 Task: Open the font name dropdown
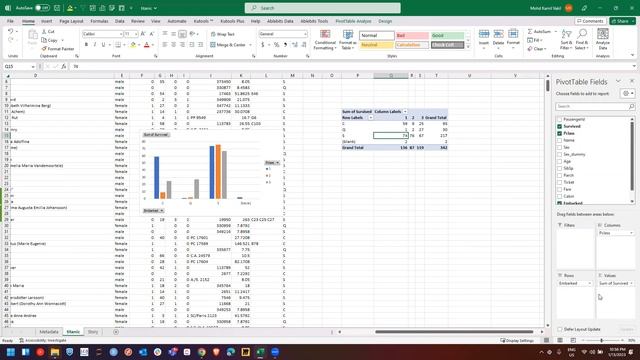point(121,34)
